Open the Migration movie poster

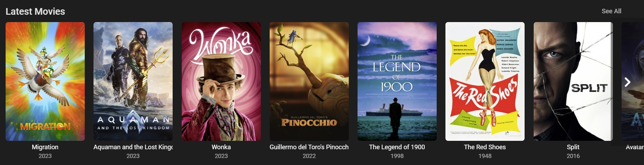45,81
